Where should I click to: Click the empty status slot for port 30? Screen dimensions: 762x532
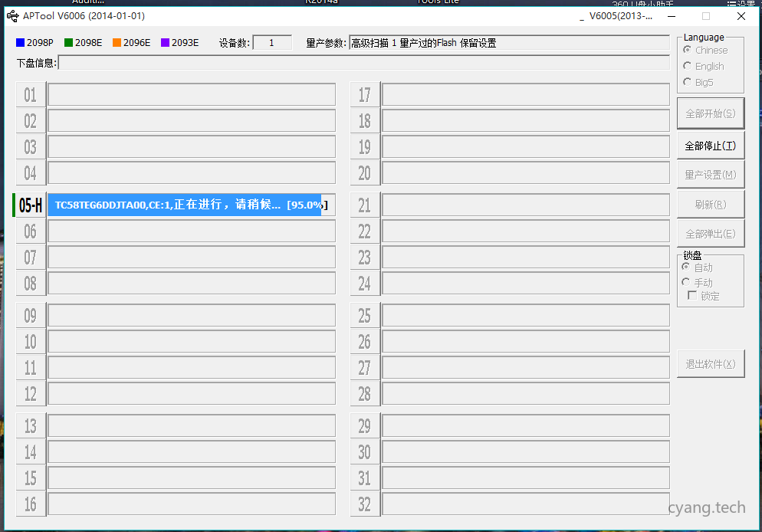526,452
